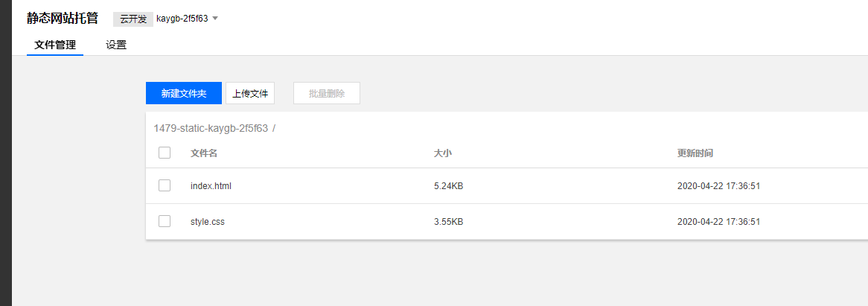Switch to the 文件管理 tab
Viewport: 868px width, 306px height.
pyautogui.click(x=55, y=45)
